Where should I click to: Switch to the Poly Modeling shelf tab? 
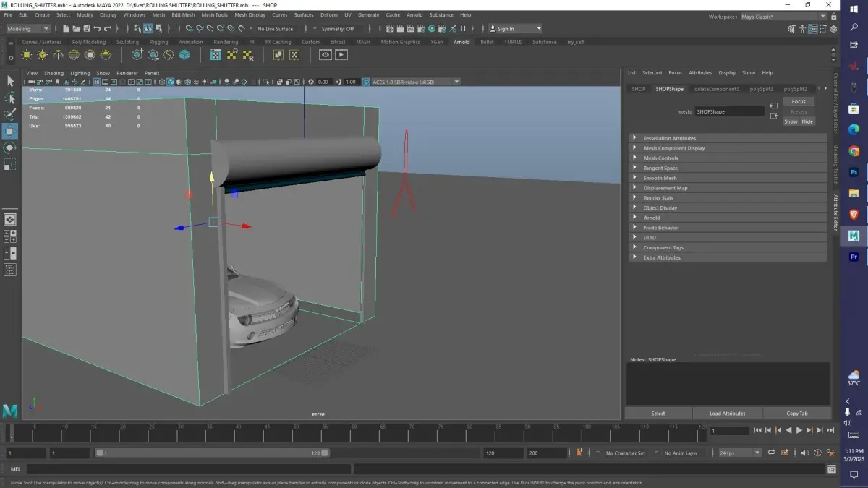[88, 42]
